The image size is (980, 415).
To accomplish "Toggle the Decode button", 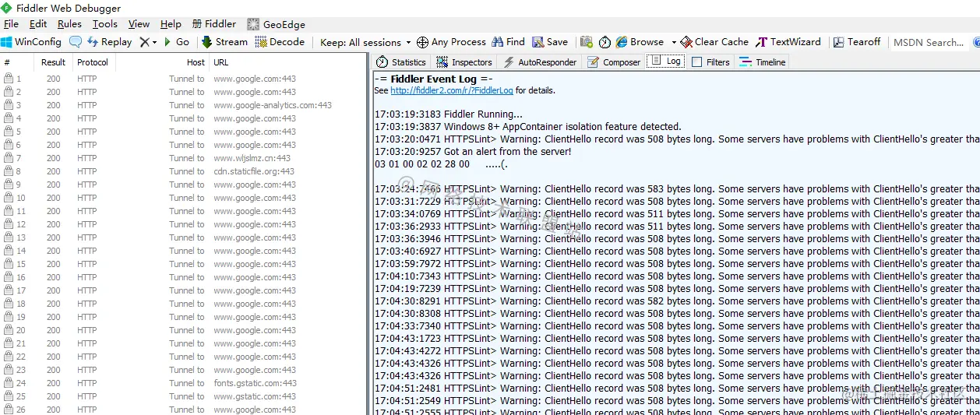I will pos(280,42).
